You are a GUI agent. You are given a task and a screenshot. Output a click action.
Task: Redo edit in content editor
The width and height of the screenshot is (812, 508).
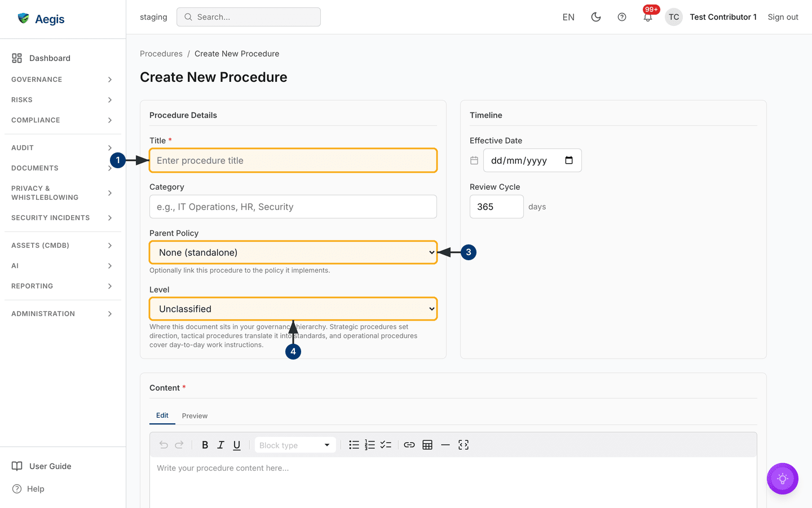(179, 445)
